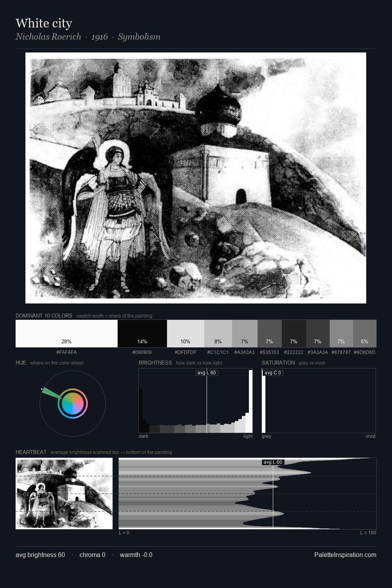392x588 pixels.
Task: Click the L = 0 axis label
Action: point(124,533)
